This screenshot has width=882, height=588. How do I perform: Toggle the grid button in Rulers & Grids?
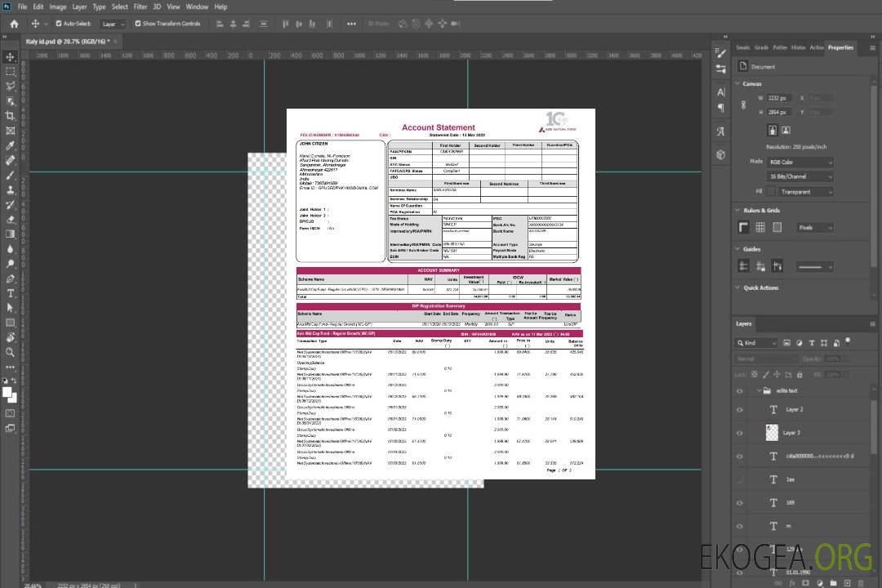(760, 227)
